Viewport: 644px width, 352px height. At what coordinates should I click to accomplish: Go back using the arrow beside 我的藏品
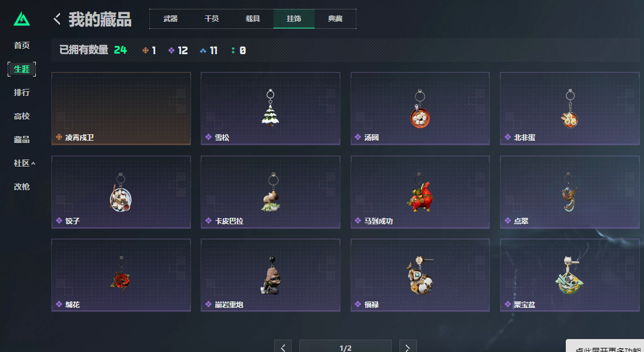coord(57,19)
